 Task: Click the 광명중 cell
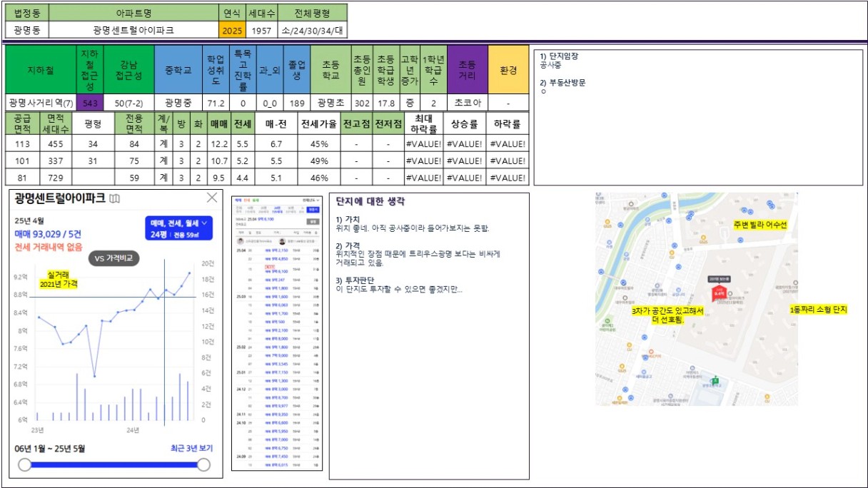tap(178, 103)
